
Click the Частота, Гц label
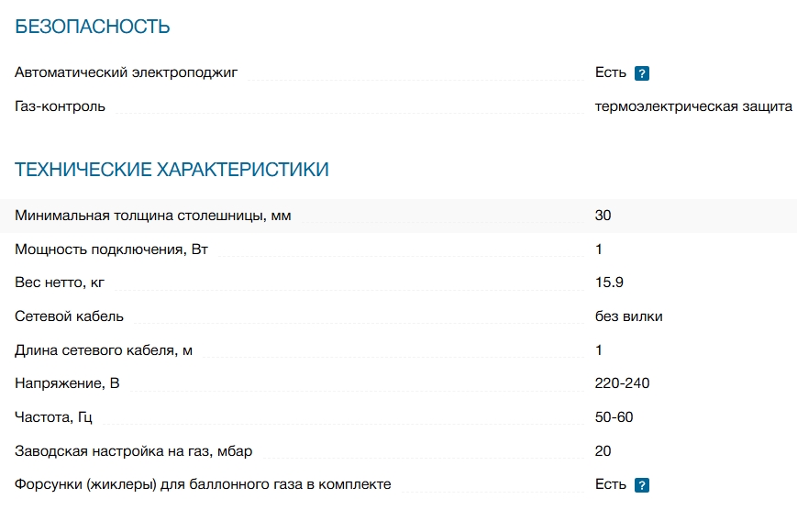click(x=54, y=417)
